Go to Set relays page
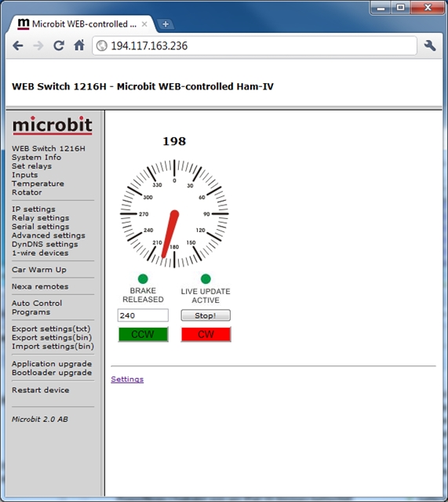 31,166
